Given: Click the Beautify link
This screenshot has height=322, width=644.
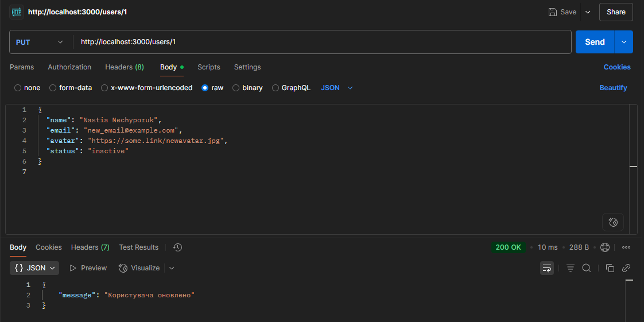Looking at the screenshot, I should click(613, 88).
